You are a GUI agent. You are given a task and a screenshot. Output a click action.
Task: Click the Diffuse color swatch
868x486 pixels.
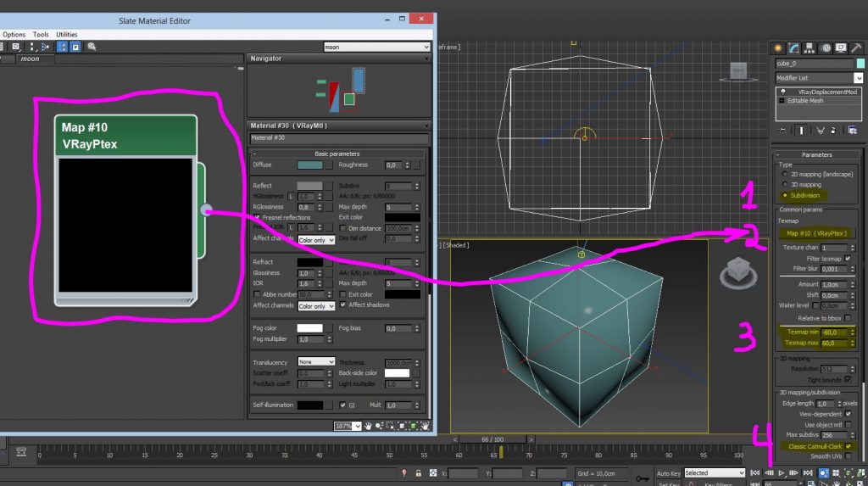(x=310, y=165)
